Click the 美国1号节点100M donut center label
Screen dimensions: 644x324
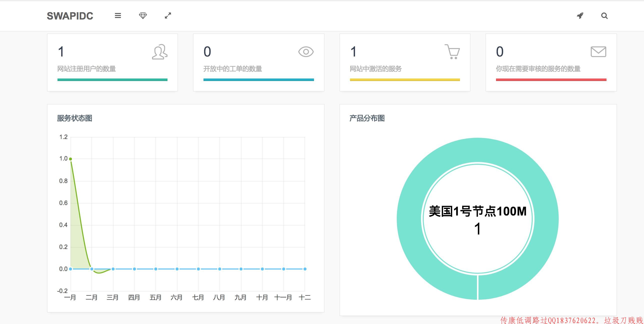pos(478,211)
